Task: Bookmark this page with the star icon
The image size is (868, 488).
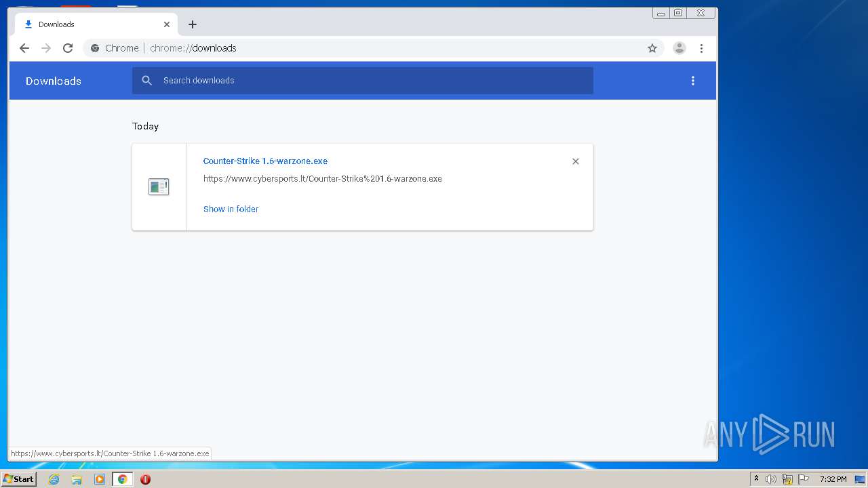Action: 652,48
